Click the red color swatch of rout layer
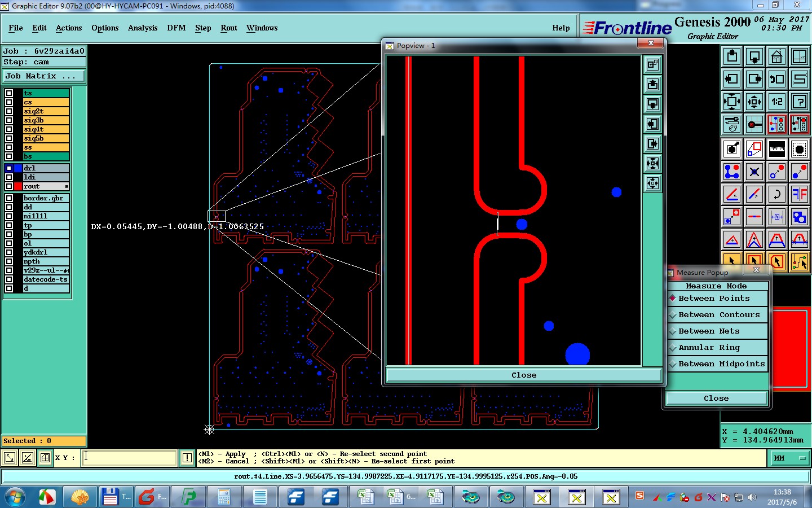Screen dimensions: 812x508 coord(17,186)
